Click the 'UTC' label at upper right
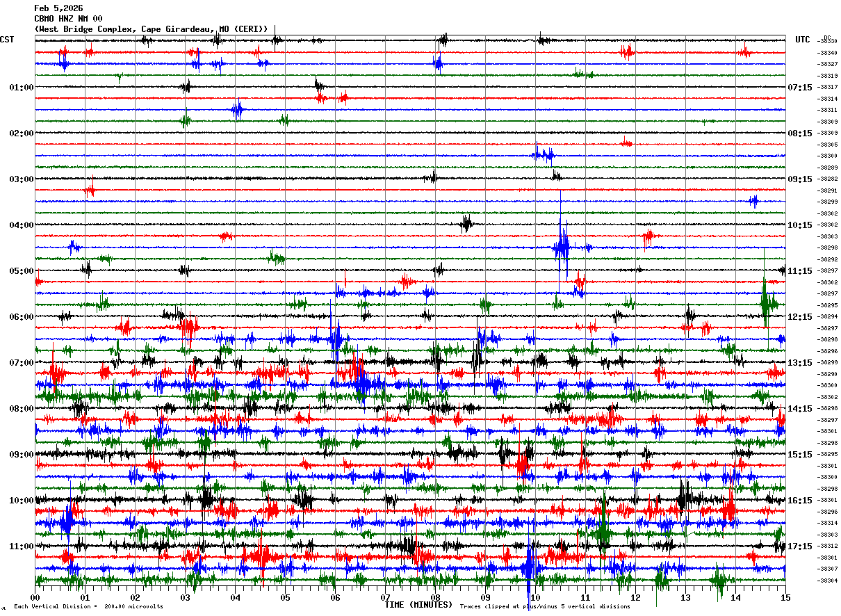Viewport: 841px width, 616px height. point(803,40)
